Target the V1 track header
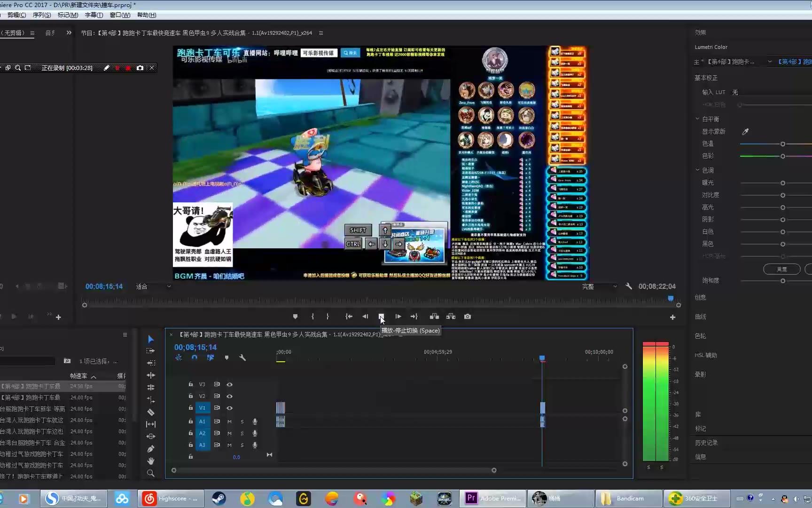 pos(202,408)
